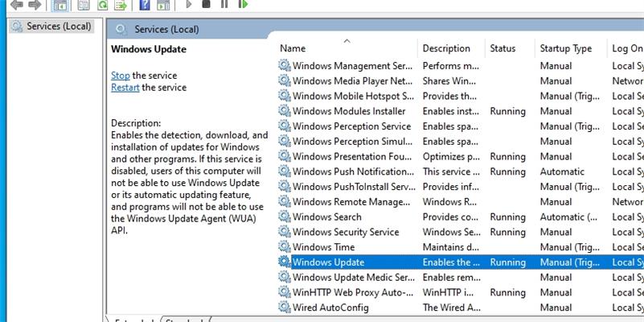
Task: Select the Windows Security Service name
Action: point(346,233)
